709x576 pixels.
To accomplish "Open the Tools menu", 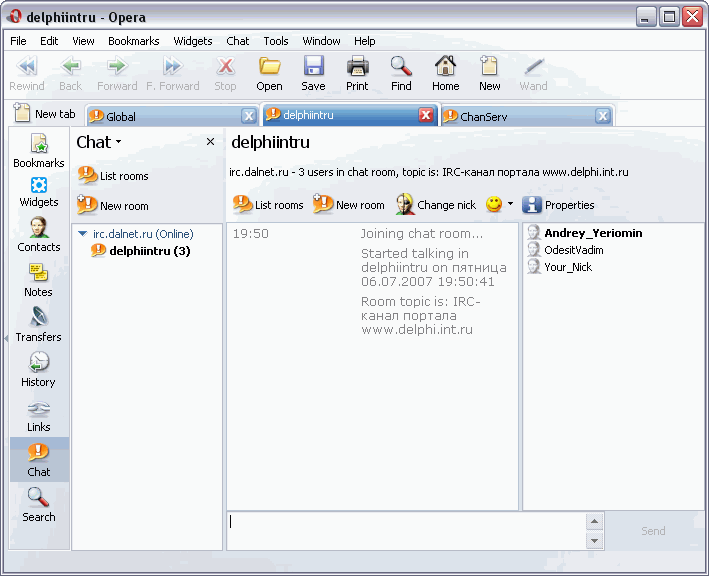I will (x=276, y=41).
